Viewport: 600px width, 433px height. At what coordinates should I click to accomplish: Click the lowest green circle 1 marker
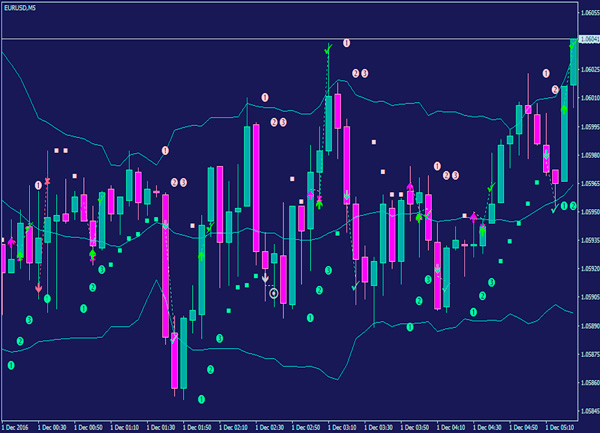point(201,399)
